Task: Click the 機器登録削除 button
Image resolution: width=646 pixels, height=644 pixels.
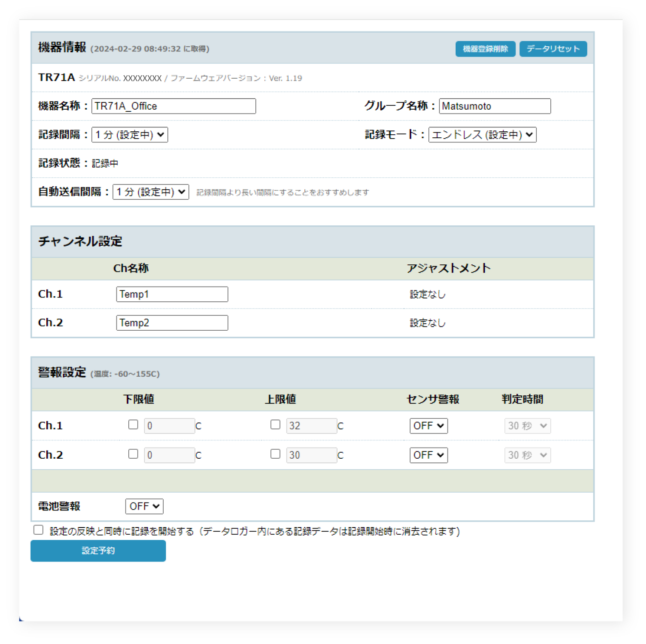Action: [485, 48]
